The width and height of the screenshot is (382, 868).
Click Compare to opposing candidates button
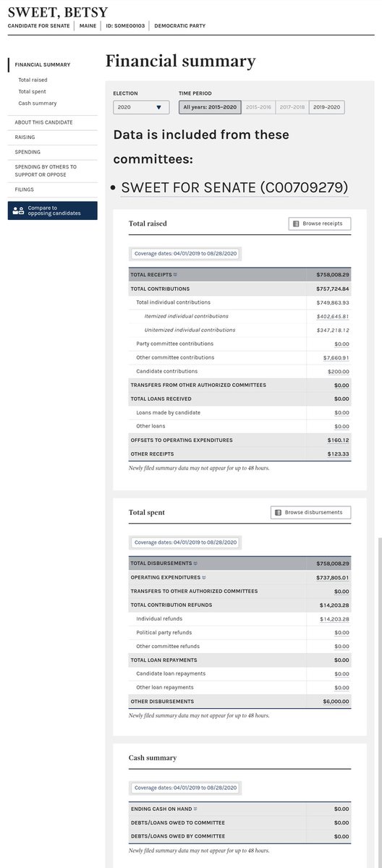(x=53, y=210)
